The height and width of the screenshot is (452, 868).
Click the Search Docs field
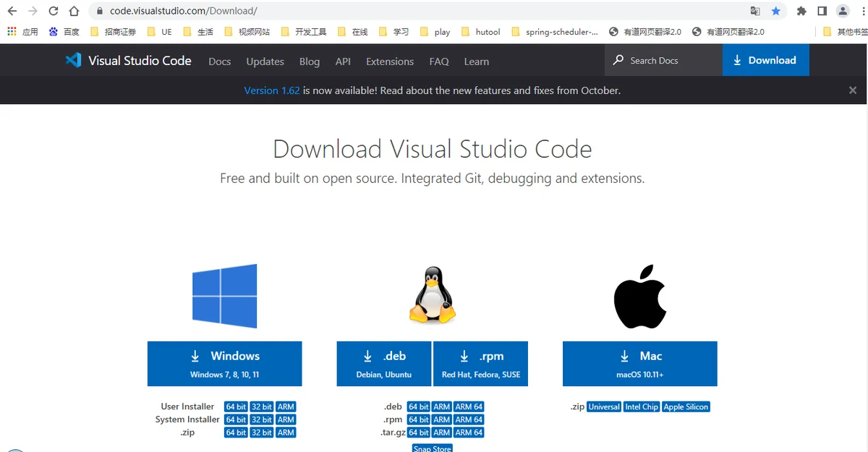tap(663, 61)
